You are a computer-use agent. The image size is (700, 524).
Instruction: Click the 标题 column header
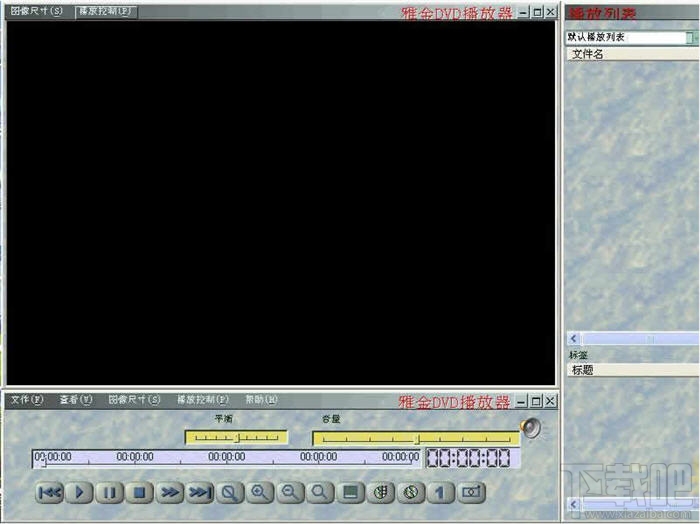(x=633, y=370)
